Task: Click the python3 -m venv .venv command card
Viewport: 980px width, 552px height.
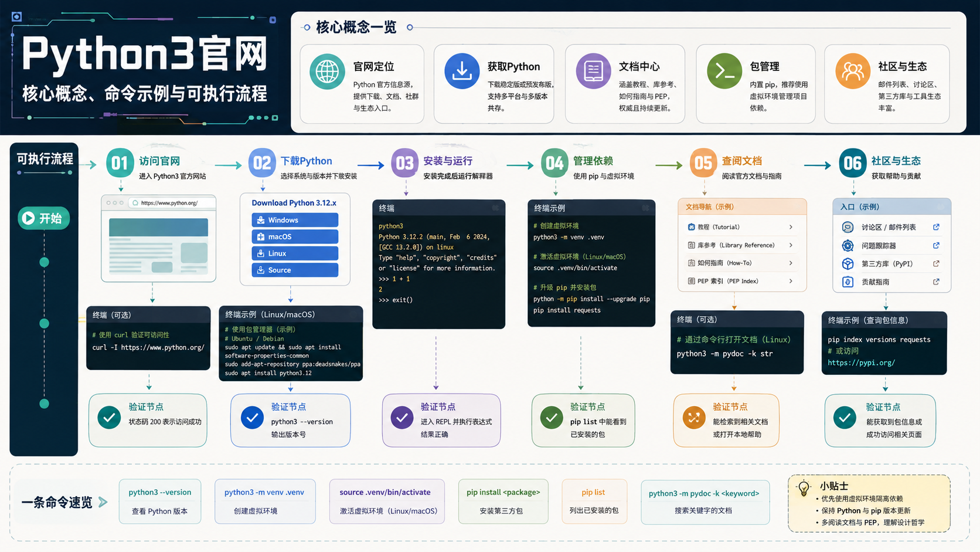Action: [x=265, y=502]
